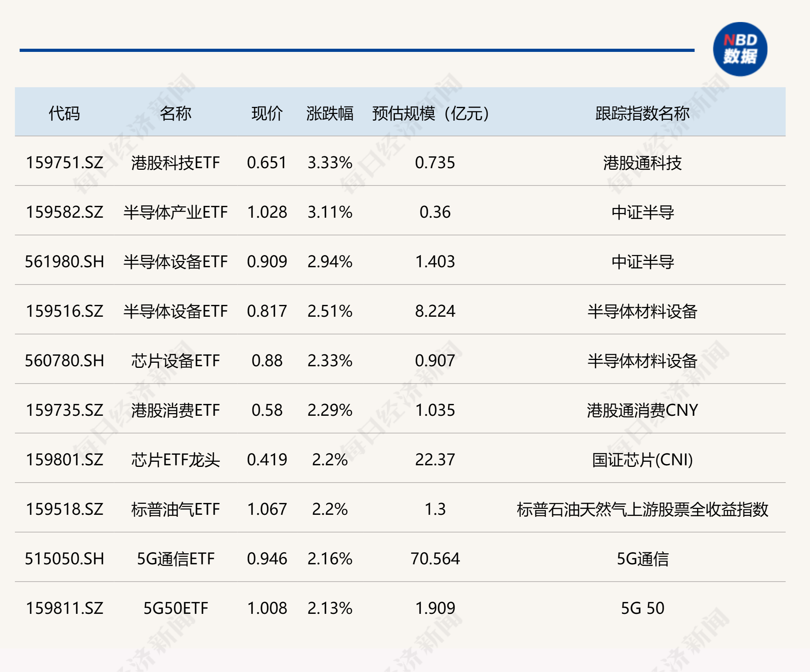Click estimated scale 8.224
This screenshot has width=810, height=672.
435,311
